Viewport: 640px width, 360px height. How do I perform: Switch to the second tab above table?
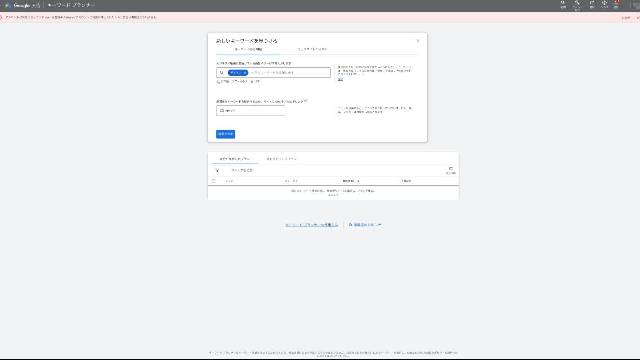click(x=281, y=159)
